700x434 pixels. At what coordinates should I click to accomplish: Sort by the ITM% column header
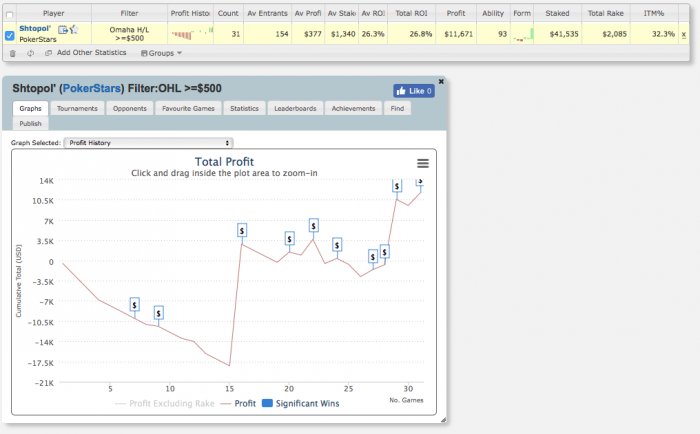654,13
